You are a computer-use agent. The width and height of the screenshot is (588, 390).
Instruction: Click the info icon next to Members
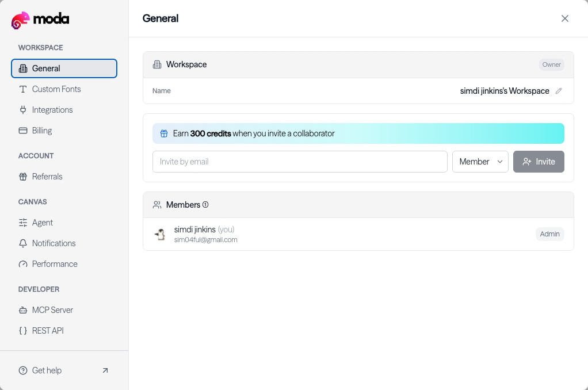pos(205,205)
